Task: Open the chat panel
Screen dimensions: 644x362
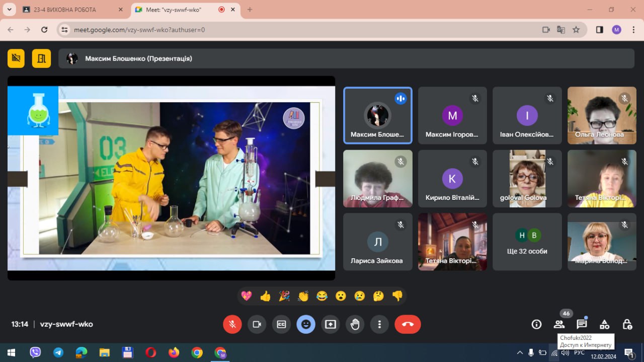Action: (x=582, y=324)
